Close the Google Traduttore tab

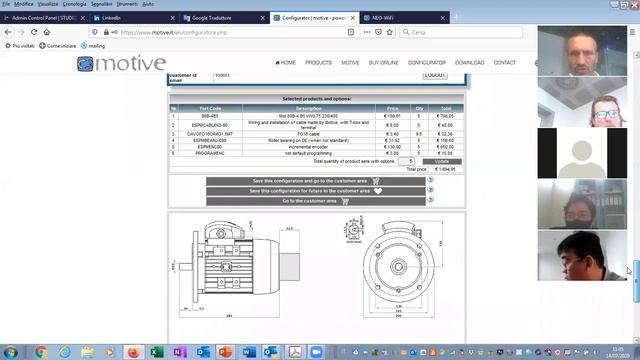262,18
